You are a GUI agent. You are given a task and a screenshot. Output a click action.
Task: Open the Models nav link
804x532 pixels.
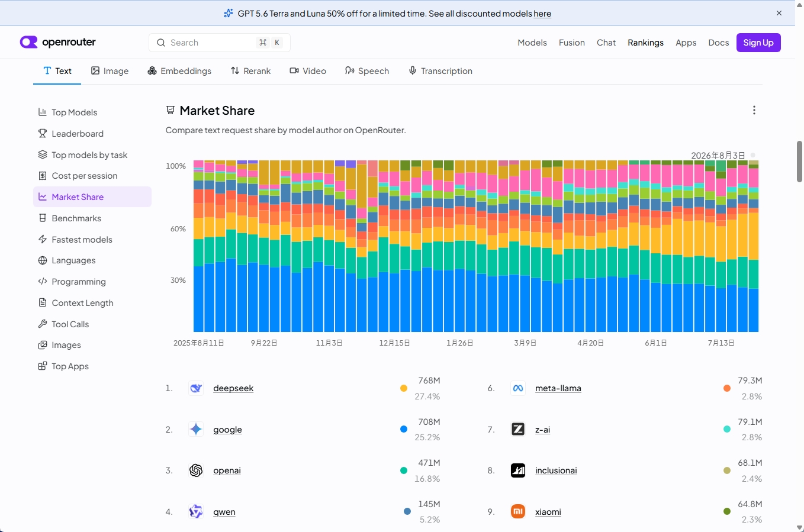[x=532, y=43]
